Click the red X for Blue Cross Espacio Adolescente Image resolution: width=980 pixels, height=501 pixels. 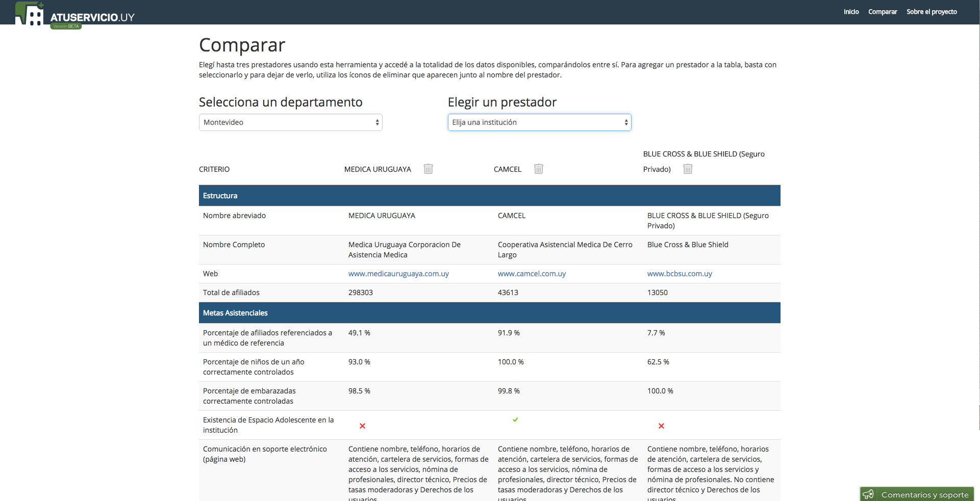point(661,426)
